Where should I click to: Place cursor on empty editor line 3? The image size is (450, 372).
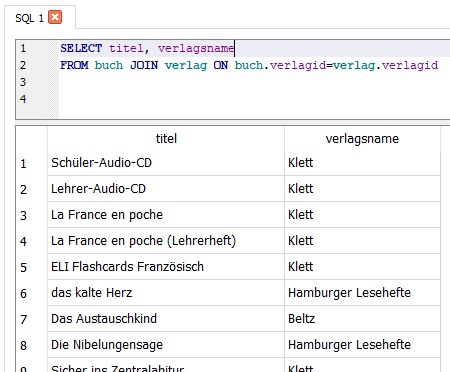coord(253,82)
